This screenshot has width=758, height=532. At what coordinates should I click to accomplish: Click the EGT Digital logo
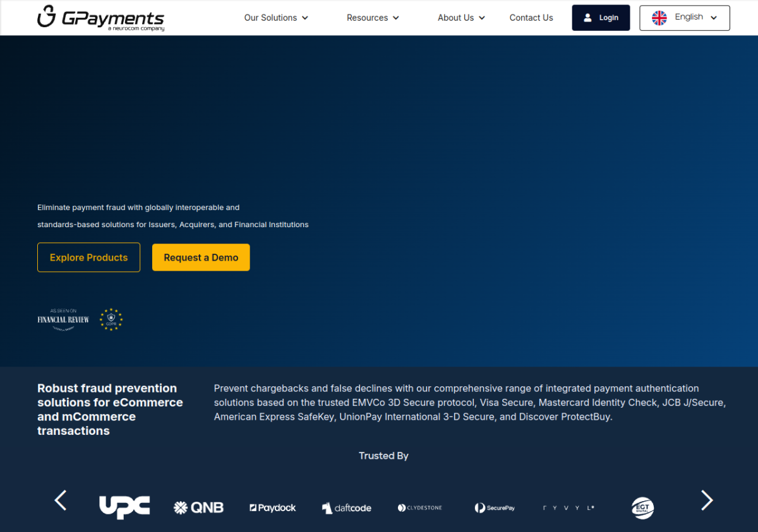pyautogui.click(x=642, y=507)
